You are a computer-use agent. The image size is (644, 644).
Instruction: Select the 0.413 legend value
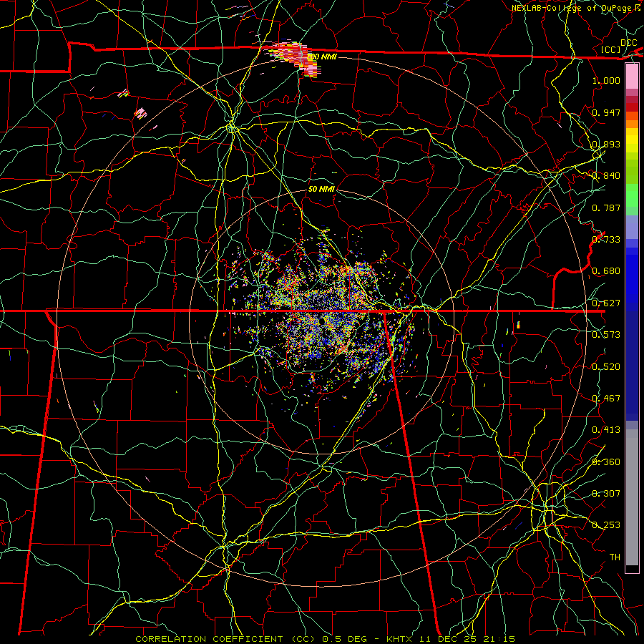[606, 430]
